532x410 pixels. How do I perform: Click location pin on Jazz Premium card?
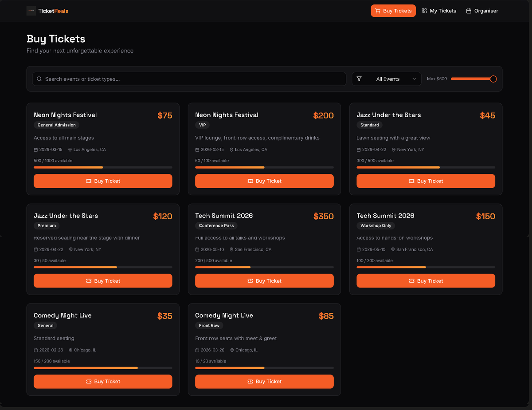71,249
